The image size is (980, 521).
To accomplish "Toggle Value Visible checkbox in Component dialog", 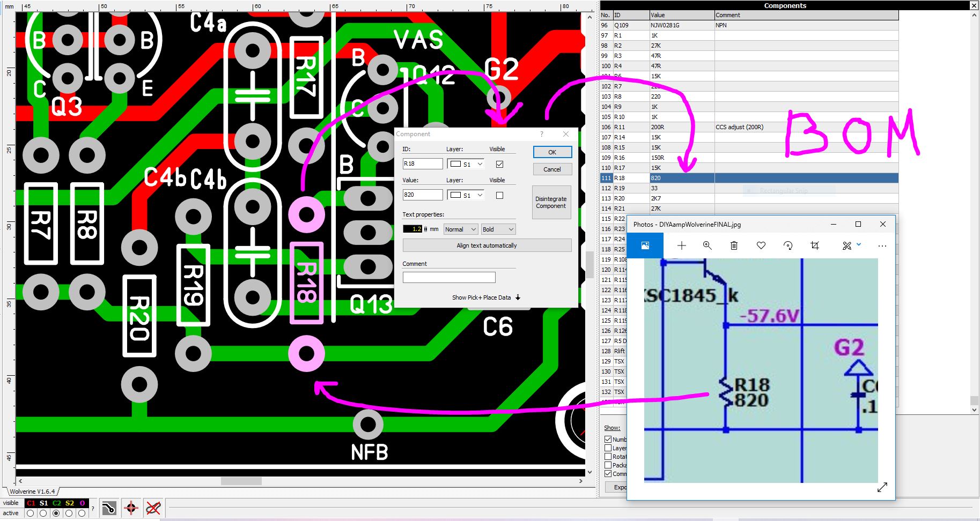I will 499,195.
